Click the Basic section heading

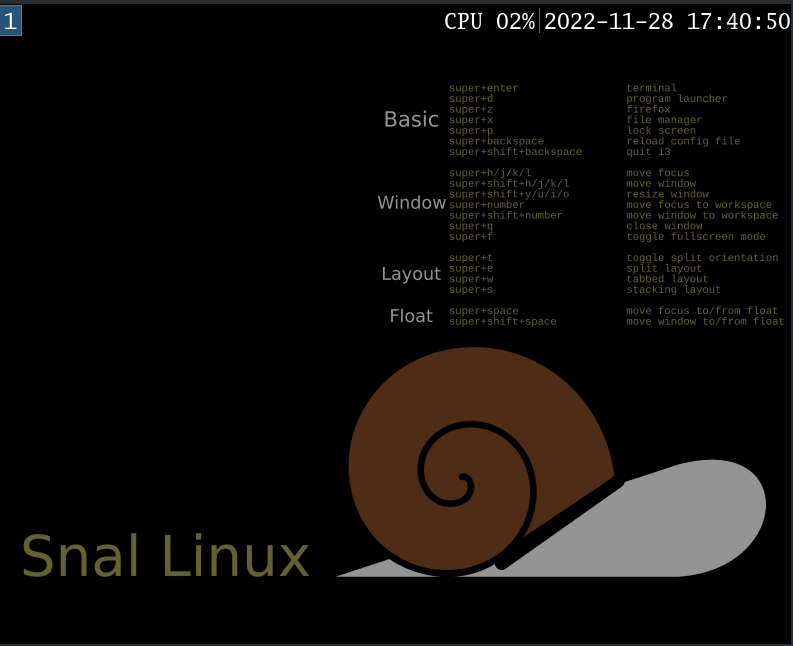[x=411, y=120]
